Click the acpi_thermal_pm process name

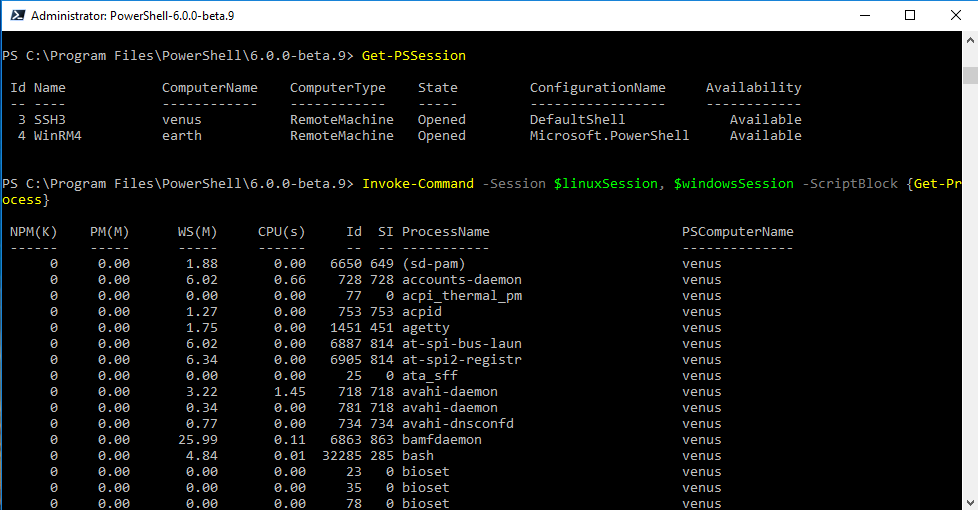(x=462, y=296)
